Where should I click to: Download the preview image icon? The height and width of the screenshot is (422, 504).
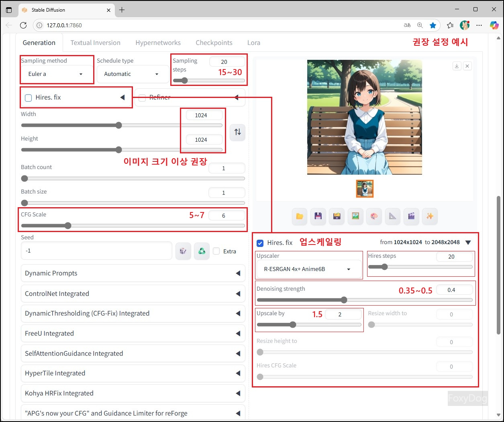tap(457, 66)
